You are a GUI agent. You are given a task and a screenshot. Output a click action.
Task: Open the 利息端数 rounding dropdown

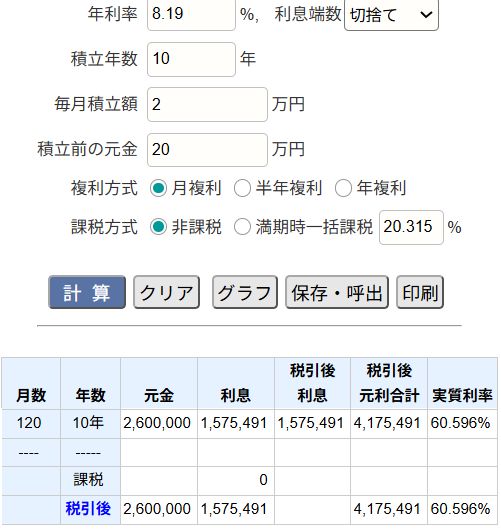pyautogui.click(x=391, y=15)
